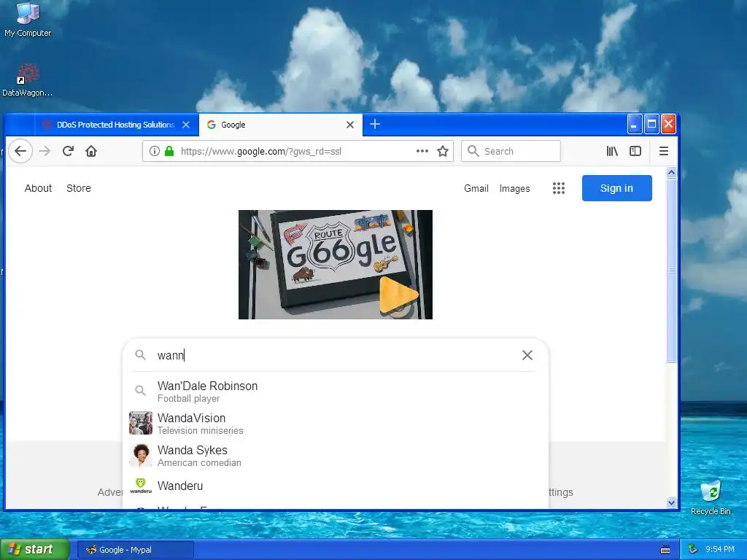Click the Google search input with 'wann'

coord(336,355)
